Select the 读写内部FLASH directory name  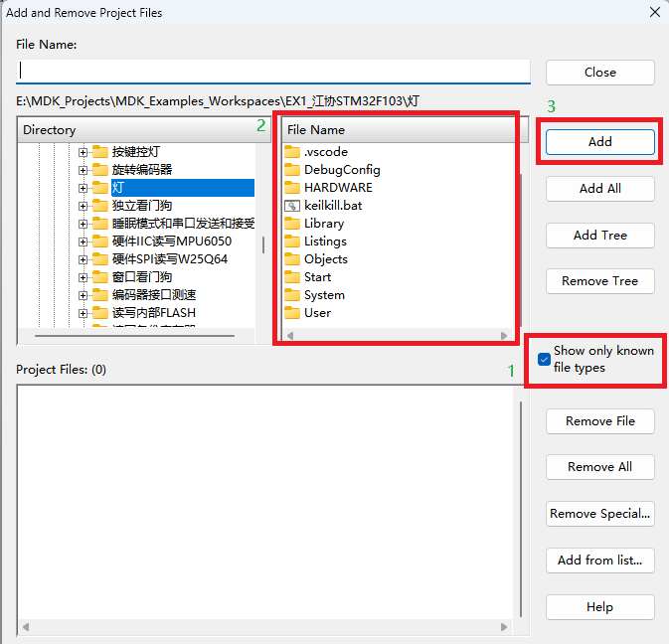tap(154, 313)
